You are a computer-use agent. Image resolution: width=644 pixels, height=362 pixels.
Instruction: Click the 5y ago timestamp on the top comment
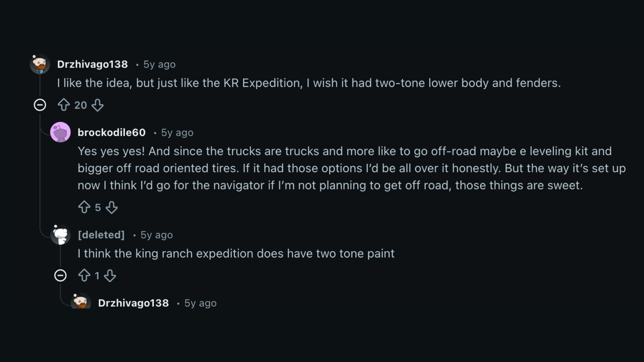(159, 64)
